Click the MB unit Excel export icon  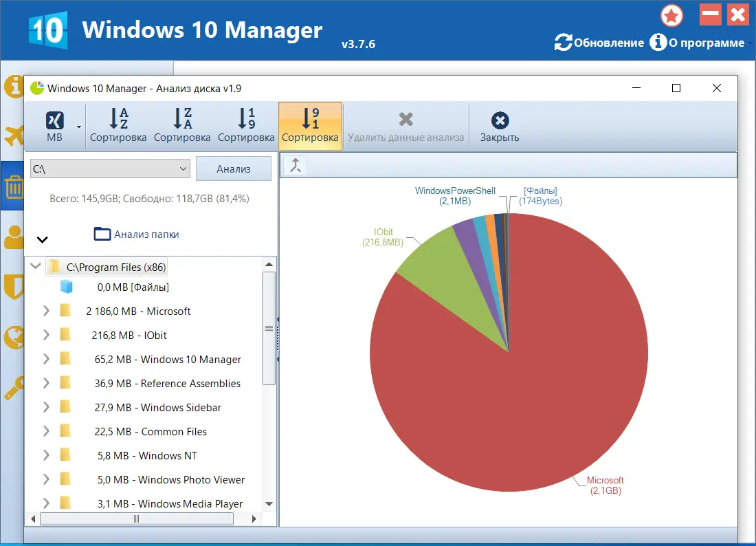pos(54,127)
